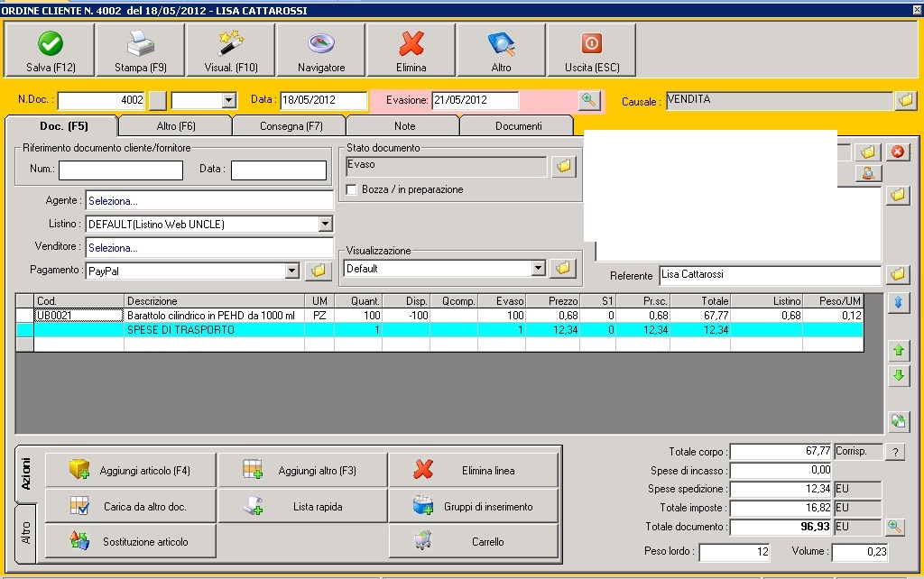The image size is (924, 579).
Task: Click the Spese spedizione value field
Action: (x=781, y=489)
